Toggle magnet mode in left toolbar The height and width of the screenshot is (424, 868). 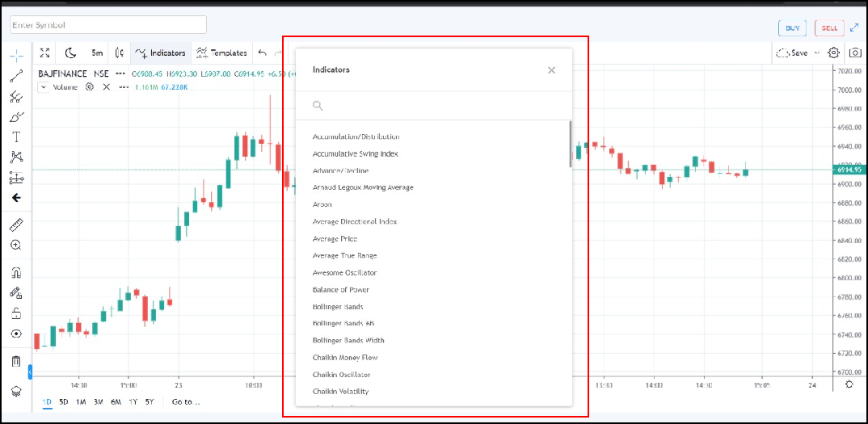tap(16, 272)
